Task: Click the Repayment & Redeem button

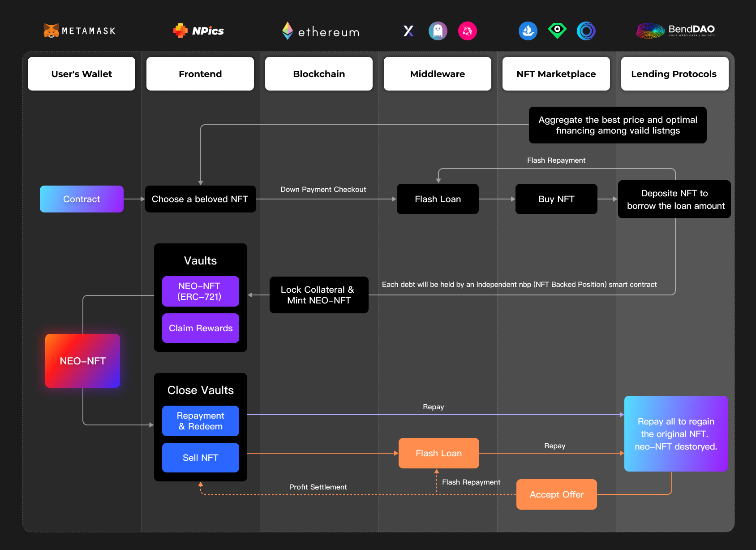Action: (x=200, y=421)
